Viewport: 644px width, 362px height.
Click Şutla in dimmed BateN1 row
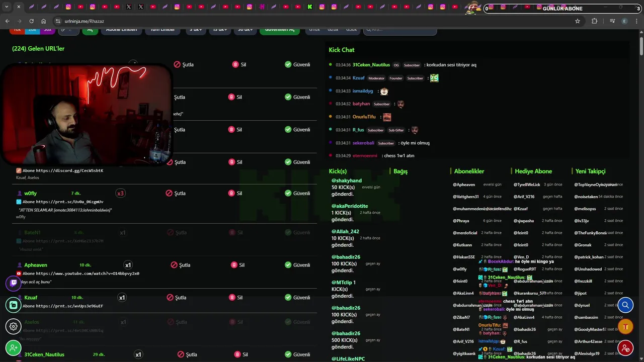[177, 233]
